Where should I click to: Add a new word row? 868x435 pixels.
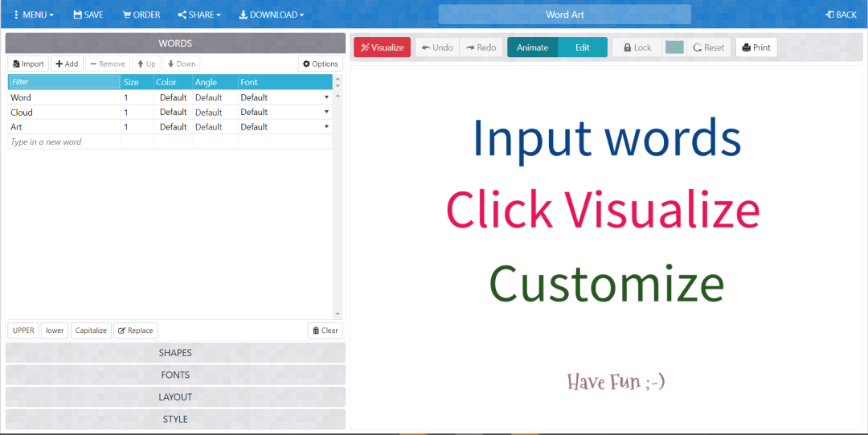coord(67,64)
